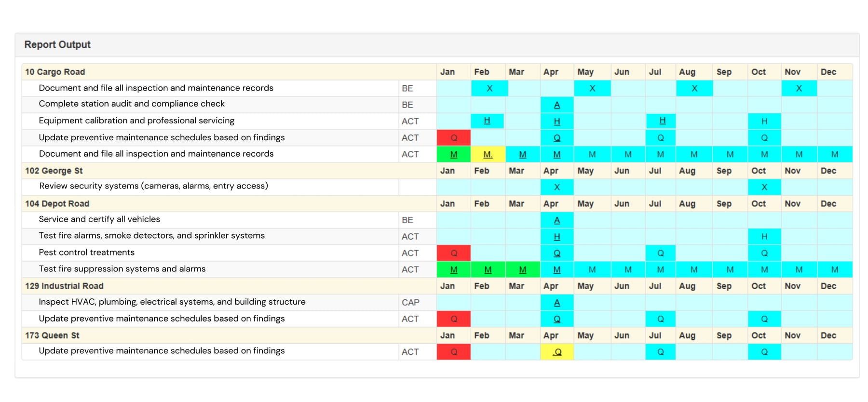
Task: Click the Apr H link in Test fire alarms row
Action: tap(557, 237)
